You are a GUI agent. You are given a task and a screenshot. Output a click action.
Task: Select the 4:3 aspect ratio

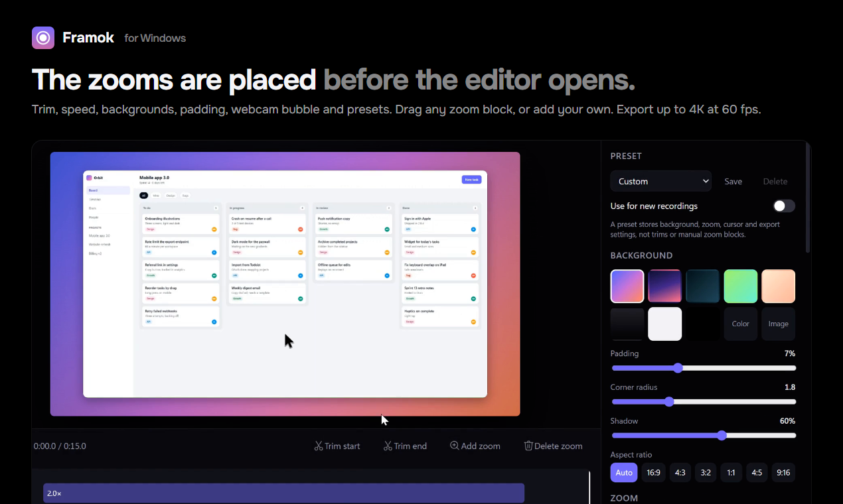pos(680,472)
